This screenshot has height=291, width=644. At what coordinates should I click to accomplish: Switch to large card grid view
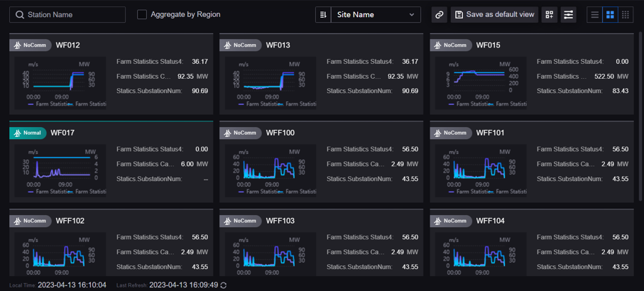[x=610, y=14]
